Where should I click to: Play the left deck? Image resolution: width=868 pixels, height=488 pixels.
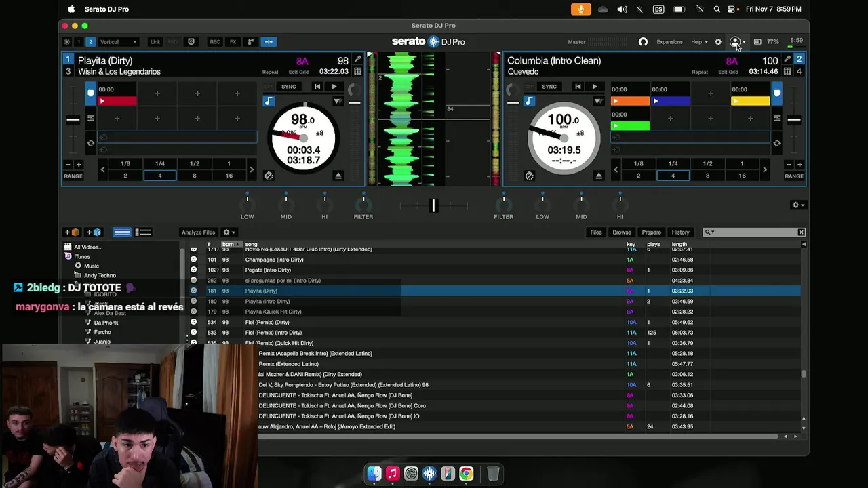click(x=334, y=87)
